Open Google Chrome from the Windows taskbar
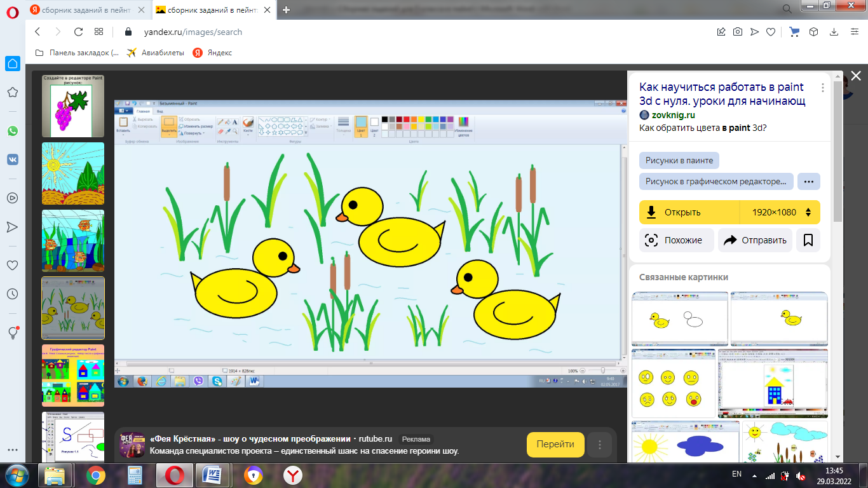 (x=96, y=475)
